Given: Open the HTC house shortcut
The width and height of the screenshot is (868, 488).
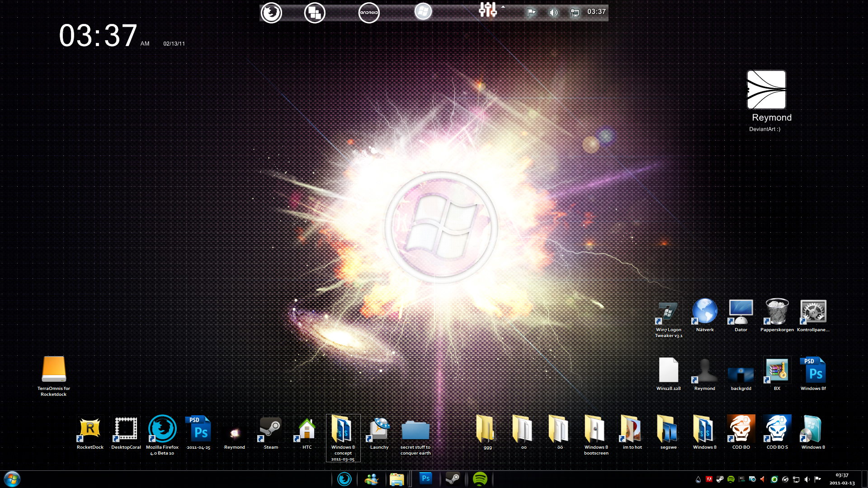Looking at the screenshot, I should coord(307,429).
